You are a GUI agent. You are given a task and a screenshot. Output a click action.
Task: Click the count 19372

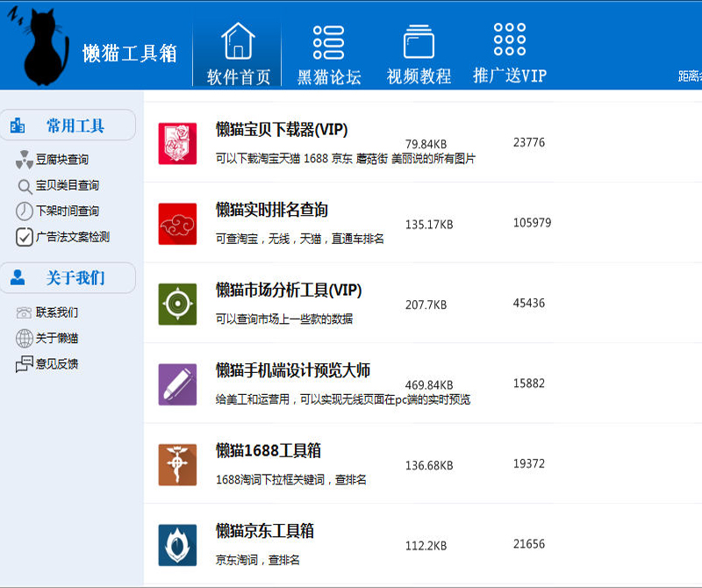click(529, 463)
